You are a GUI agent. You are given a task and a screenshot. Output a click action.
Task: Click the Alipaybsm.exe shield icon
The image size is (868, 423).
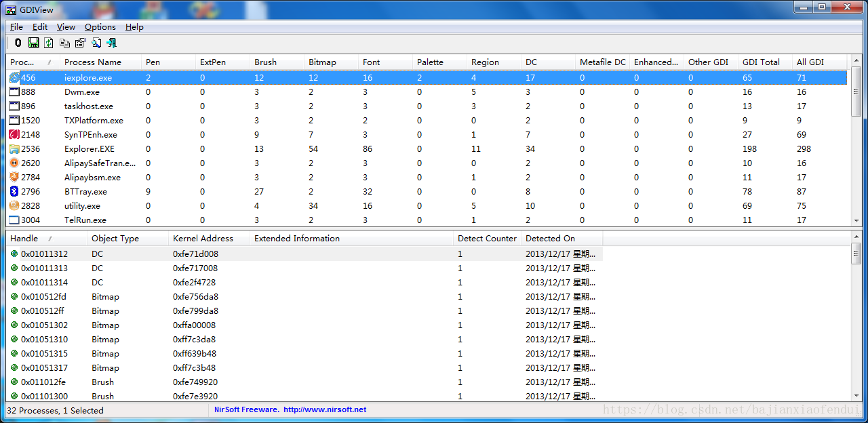click(x=14, y=178)
